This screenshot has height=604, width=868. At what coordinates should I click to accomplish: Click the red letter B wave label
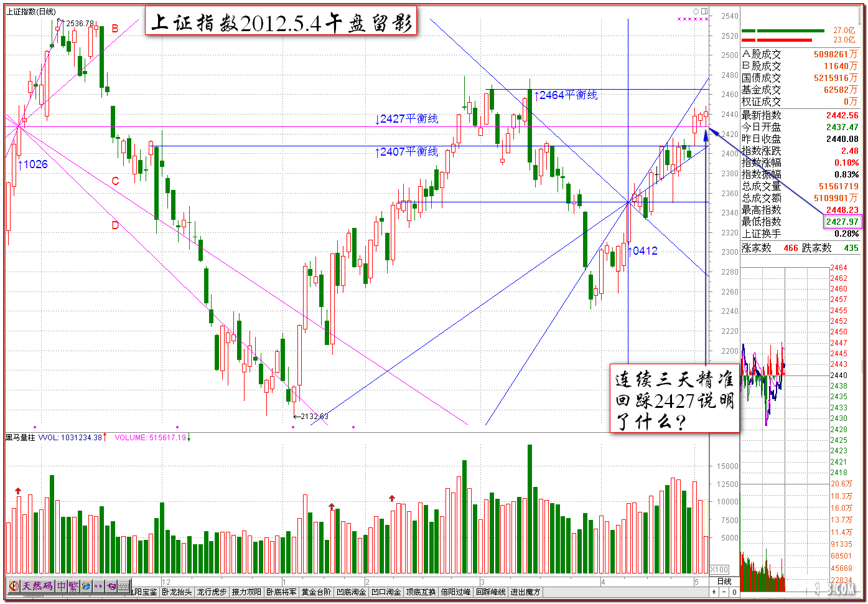point(115,29)
